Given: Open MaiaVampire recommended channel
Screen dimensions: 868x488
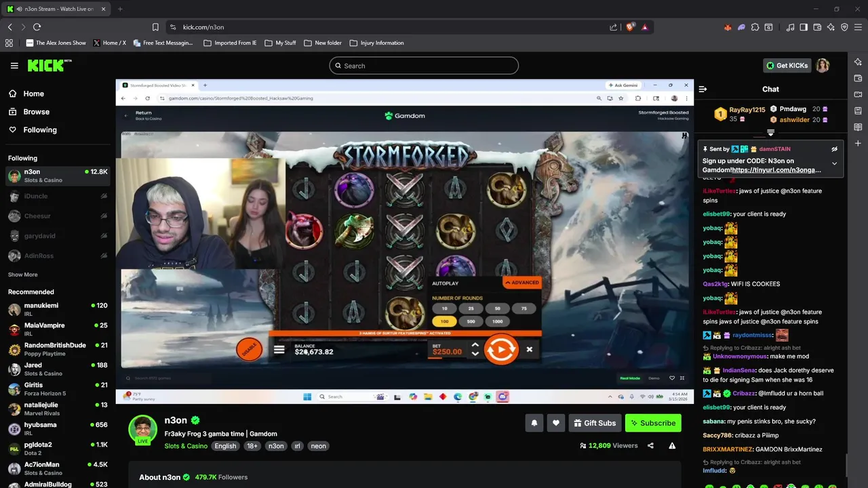Looking at the screenshot, I should point(58,329).
